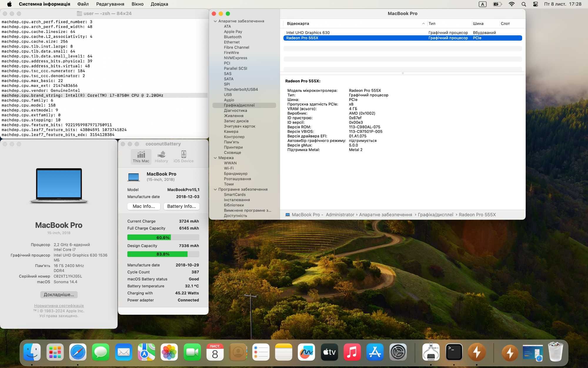
Task: Collapse Програмне забезпечення section in sidebar
Action: pos(215,189)
